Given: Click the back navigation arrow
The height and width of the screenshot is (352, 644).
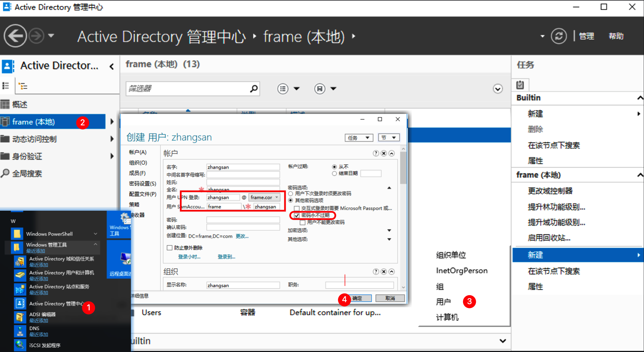Looking at the screenshot, I should pos(15,36).
